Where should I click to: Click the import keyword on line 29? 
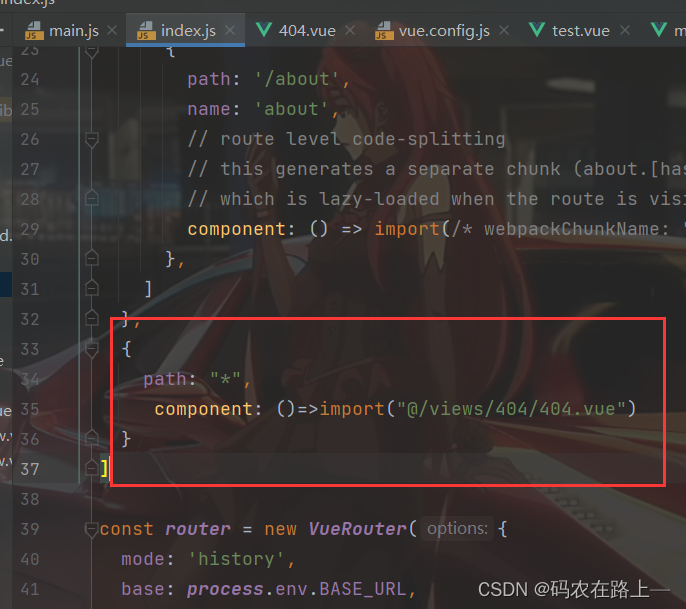tap(407, 229)
